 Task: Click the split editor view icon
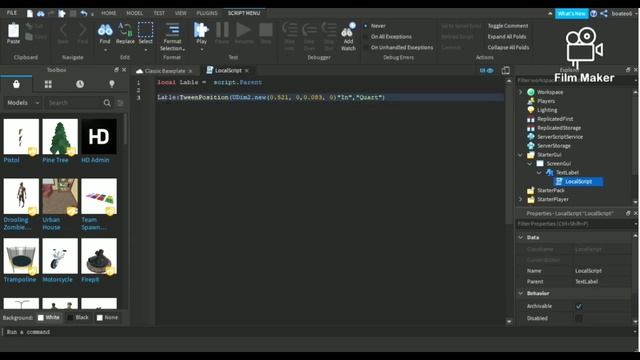point(505,70)
